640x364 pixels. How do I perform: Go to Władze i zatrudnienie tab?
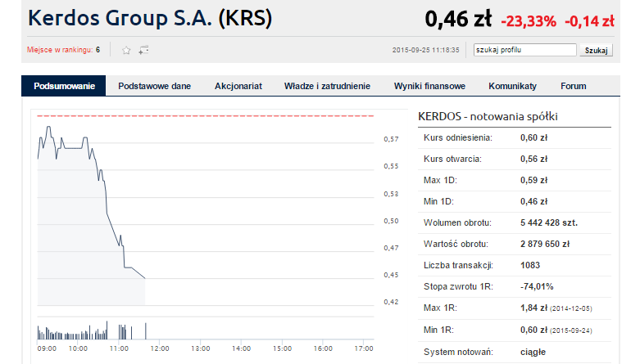pyautogui.click(x=327, y=86)
